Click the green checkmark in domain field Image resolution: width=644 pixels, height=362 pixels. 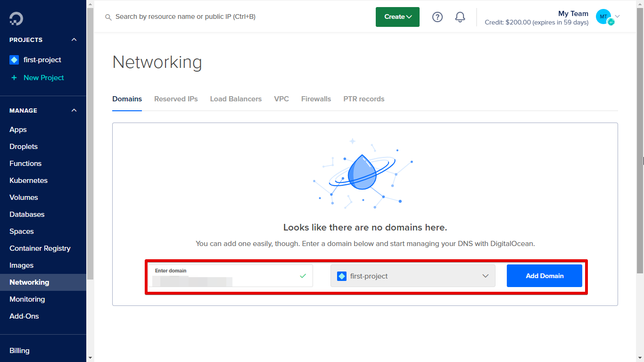pos(303,276)
